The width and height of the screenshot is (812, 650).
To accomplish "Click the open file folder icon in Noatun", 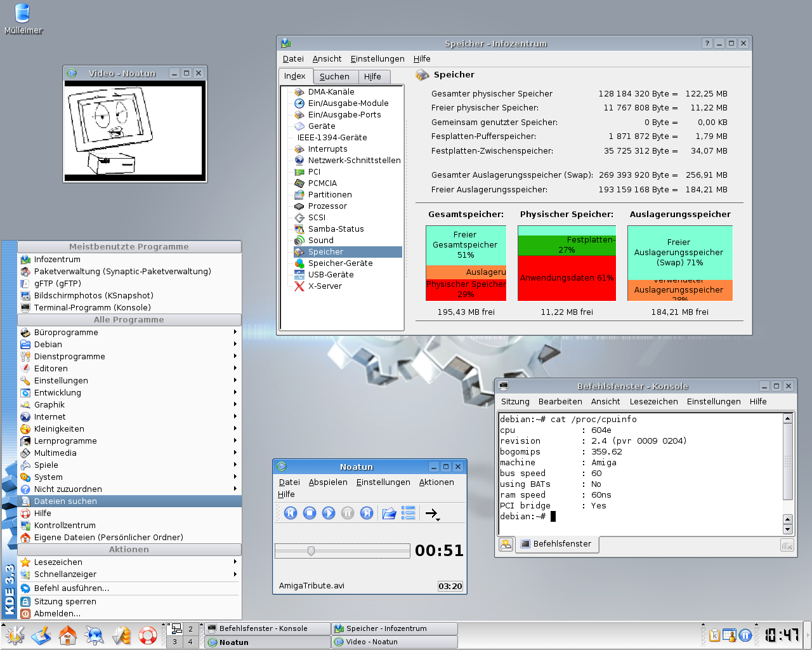I will [x=390, y=513].
